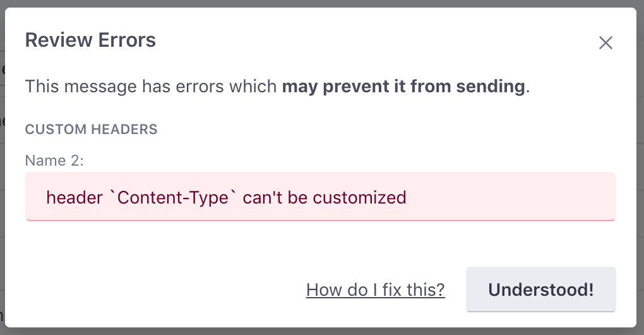644x335 pixels.
Task: Open the "How do I fix this?" link
Action: (x=375, y=290)
